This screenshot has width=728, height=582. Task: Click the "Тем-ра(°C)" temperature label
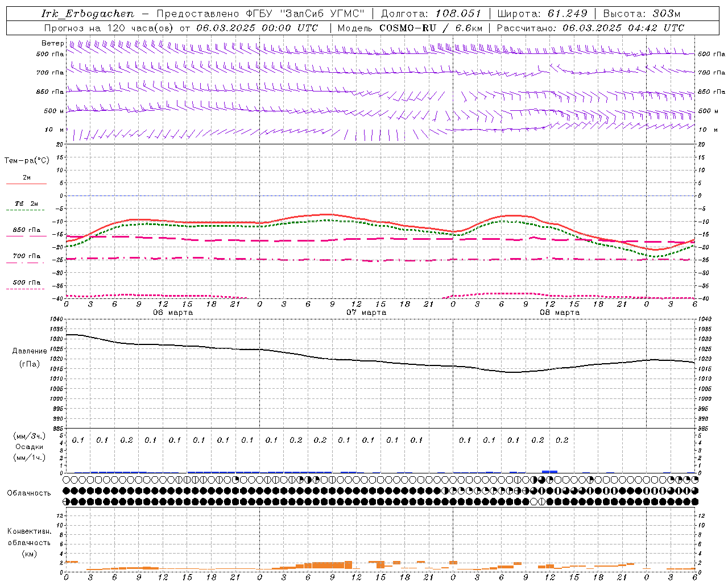[27, 161]
